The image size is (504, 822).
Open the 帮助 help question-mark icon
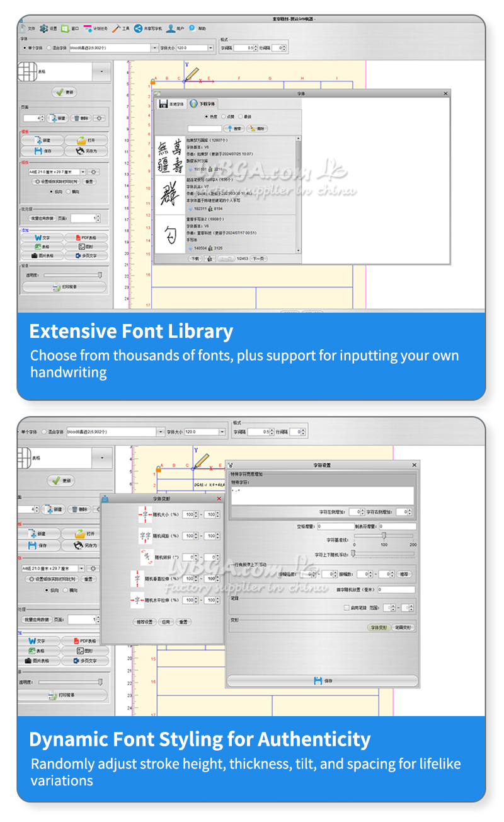192,28
